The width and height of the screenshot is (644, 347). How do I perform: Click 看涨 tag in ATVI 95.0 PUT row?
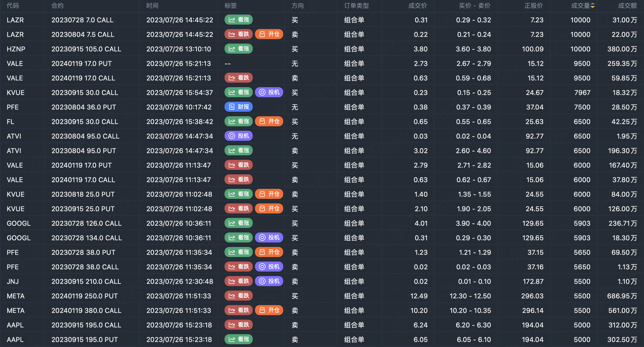[238, 150]
